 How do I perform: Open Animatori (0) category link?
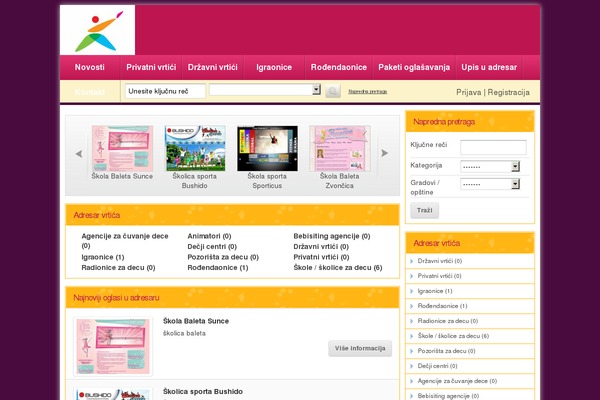[209, 236]
